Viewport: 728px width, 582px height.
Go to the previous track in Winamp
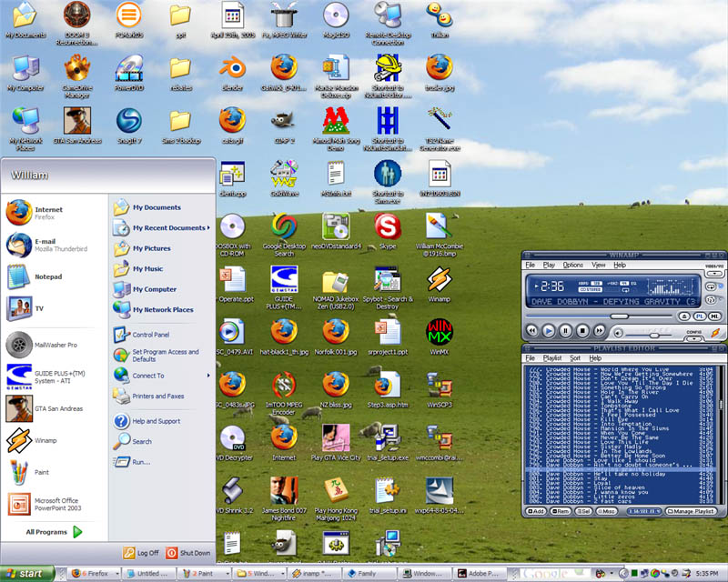(x=532, y=331)
